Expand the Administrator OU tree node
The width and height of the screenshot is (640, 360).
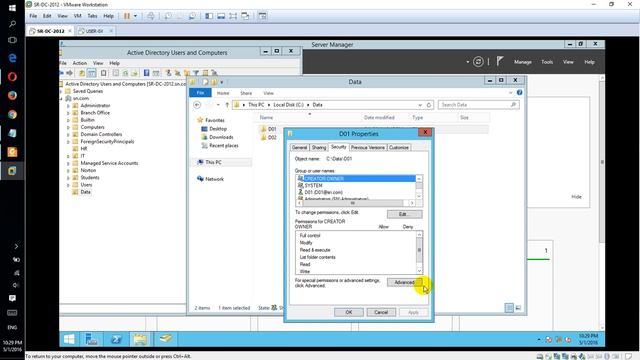click(x=68, y=106)
